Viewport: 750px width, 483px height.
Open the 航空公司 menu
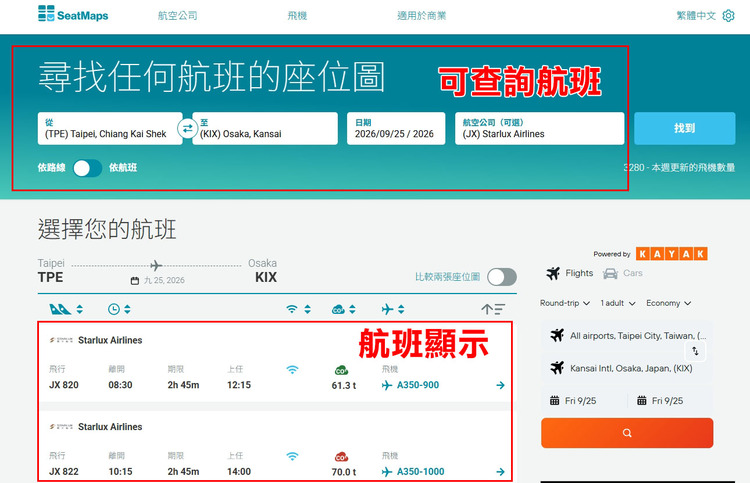(x=177, y=16)
